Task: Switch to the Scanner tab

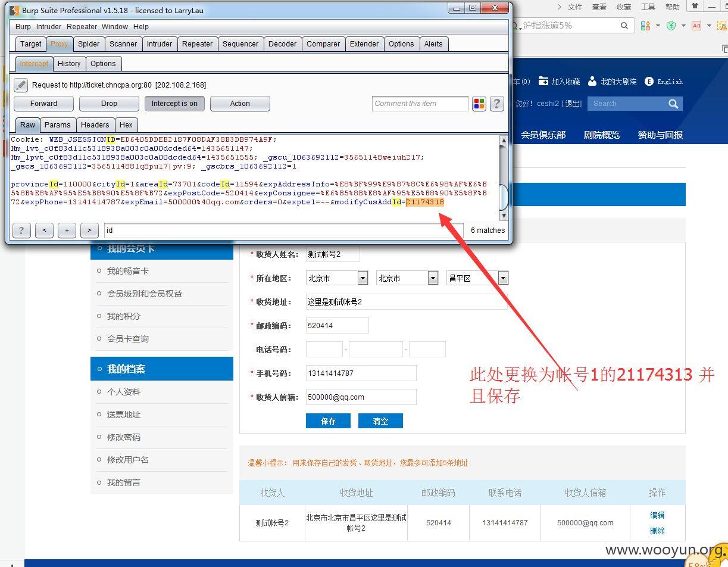Action: click(123, 44)
